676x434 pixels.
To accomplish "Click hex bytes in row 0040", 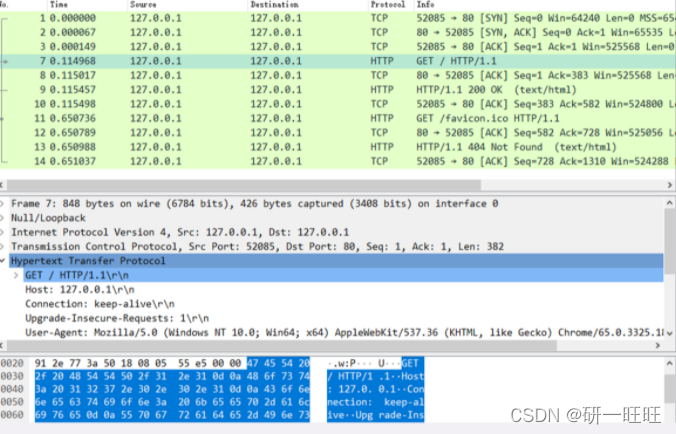I will pos(172,389).
